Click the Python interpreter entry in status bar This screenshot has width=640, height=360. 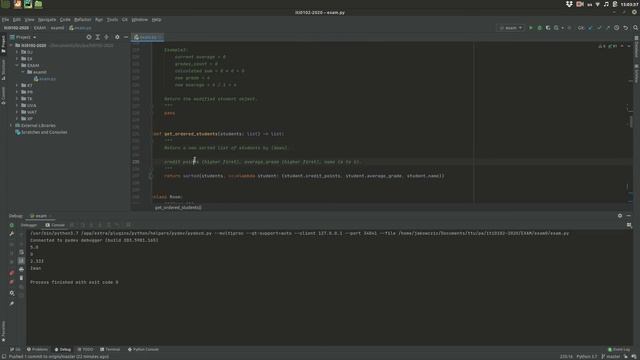587,356
